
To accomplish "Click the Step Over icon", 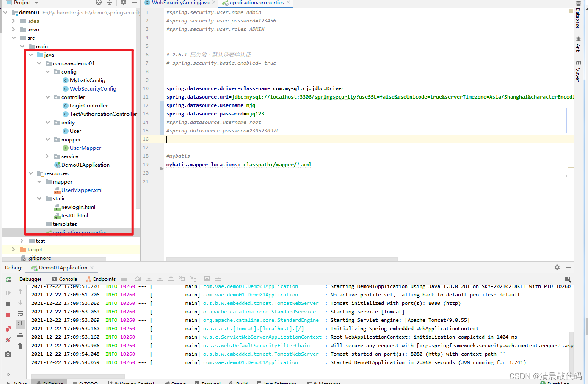I will [138, 279].
